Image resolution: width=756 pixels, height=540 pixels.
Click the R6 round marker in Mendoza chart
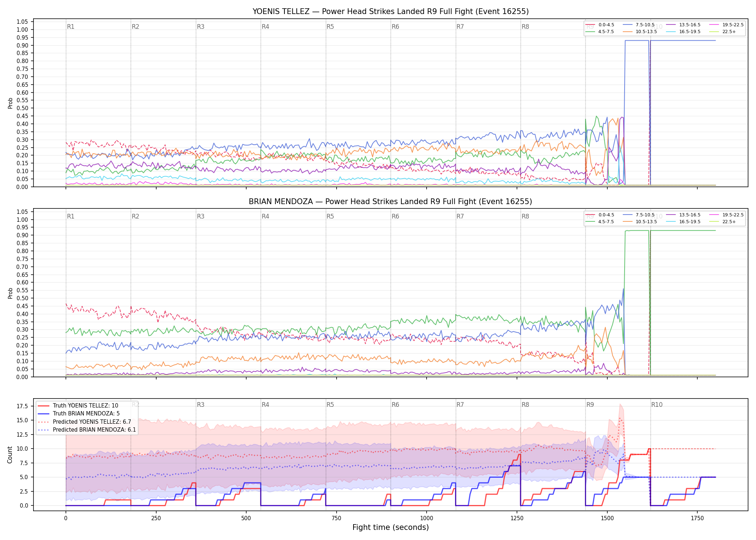click(x=395, y=216)
